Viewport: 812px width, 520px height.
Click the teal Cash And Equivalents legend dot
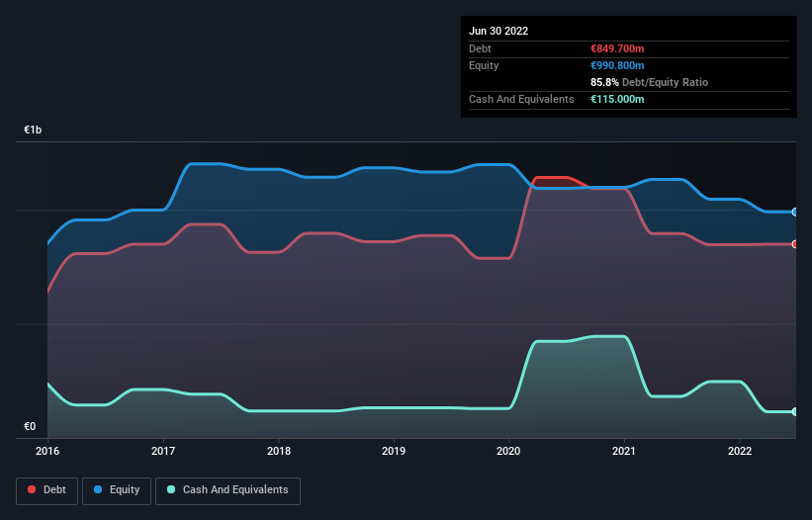(171, 489)
